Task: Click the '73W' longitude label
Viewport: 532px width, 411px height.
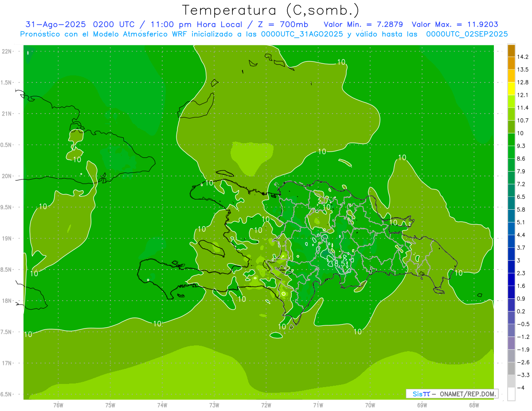Action: pyautogui.click(x=214, y=405)
